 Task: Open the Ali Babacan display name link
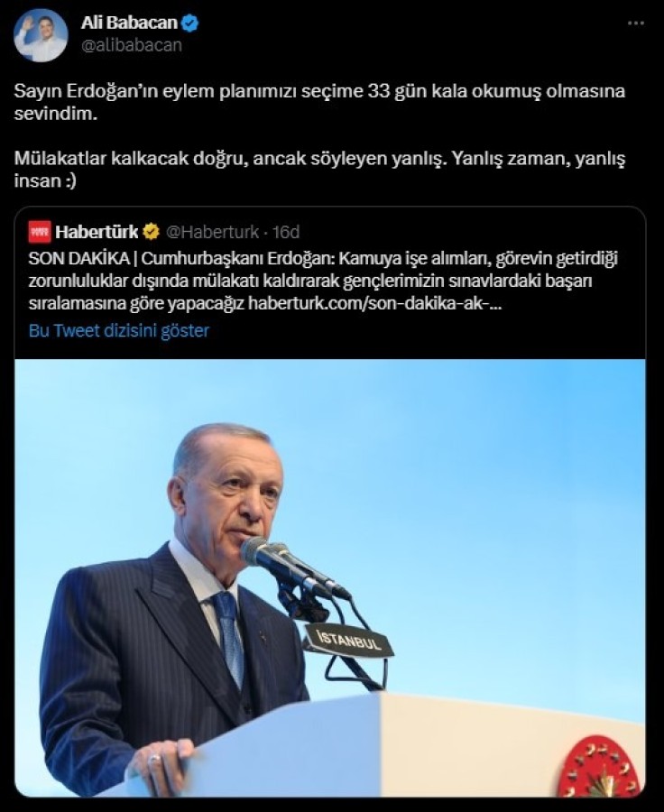(129, 23)
